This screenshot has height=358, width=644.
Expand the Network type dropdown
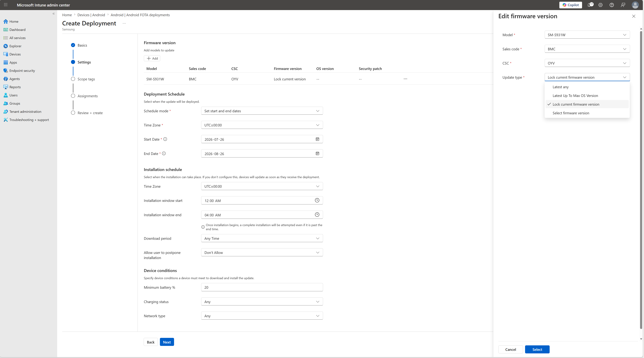pos(262,316)
